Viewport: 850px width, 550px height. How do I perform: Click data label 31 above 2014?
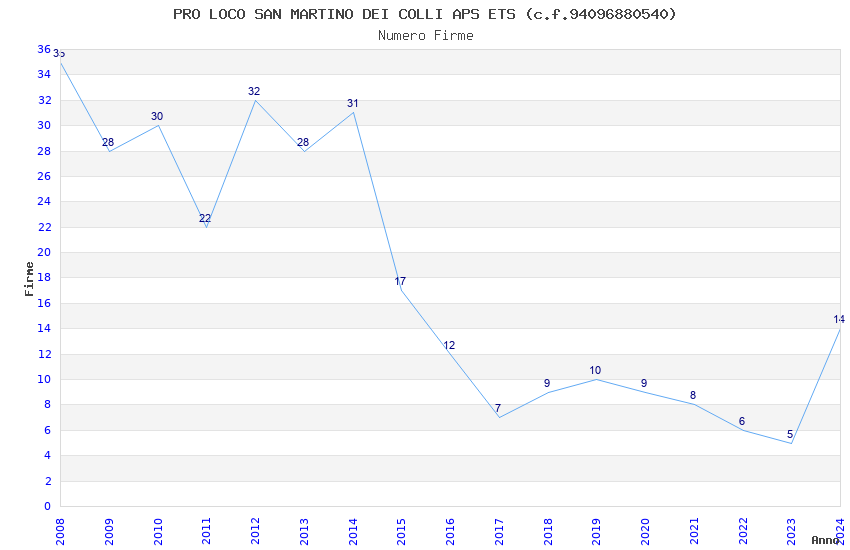[352, 103]
